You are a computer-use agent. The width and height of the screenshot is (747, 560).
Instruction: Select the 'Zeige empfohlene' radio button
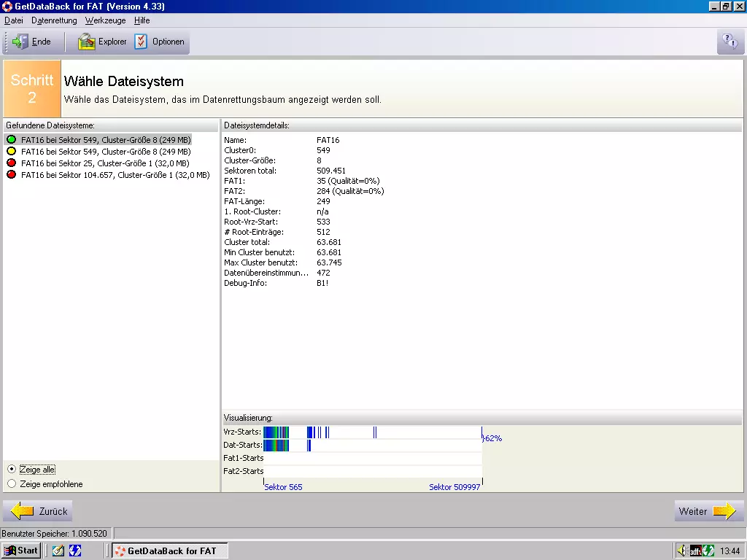pyautogui.click(x=12, y=484)
